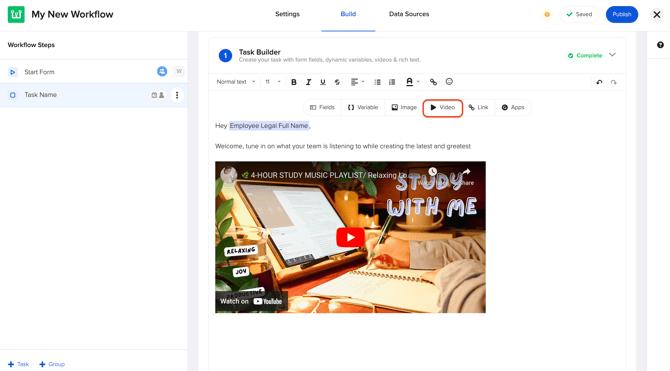This screenshot has width=670, height=371.
Task: Click the W badge on Start Form
Action: 179,71
